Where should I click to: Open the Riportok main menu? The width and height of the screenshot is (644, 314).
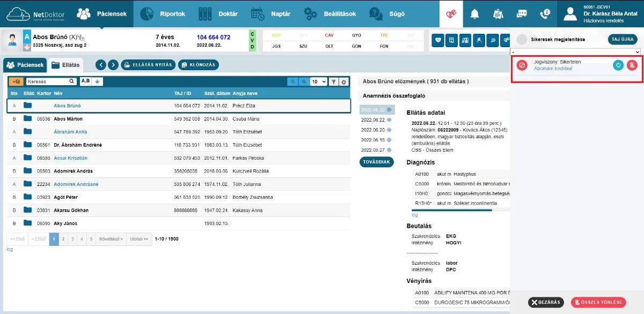tap(163, 14)
